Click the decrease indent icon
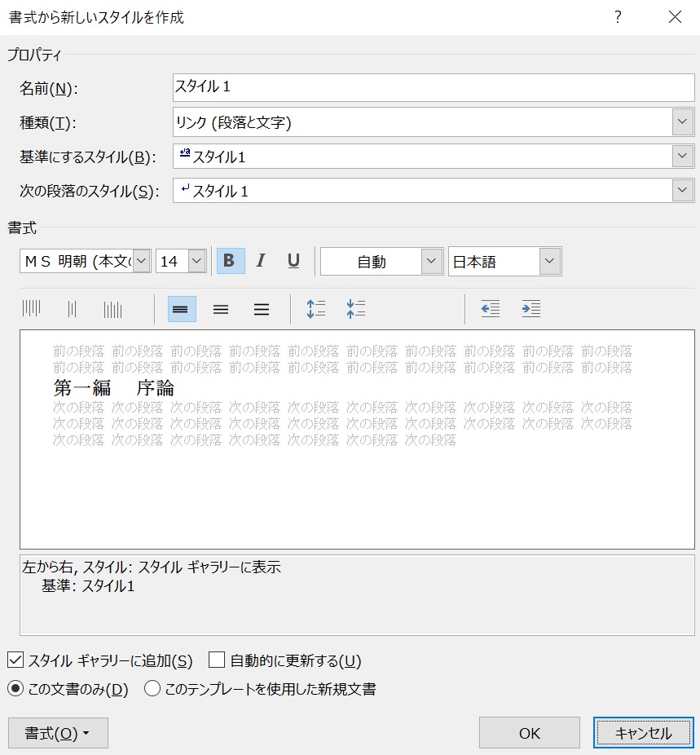 (490, 309)
